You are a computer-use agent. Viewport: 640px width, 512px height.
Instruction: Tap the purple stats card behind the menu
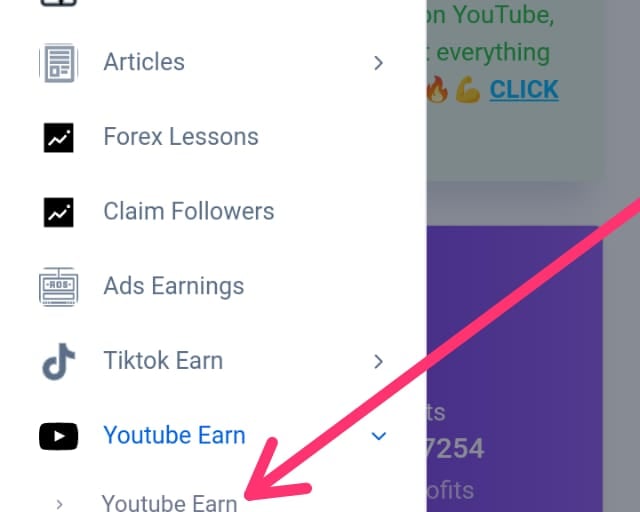[x=514, y=367]
